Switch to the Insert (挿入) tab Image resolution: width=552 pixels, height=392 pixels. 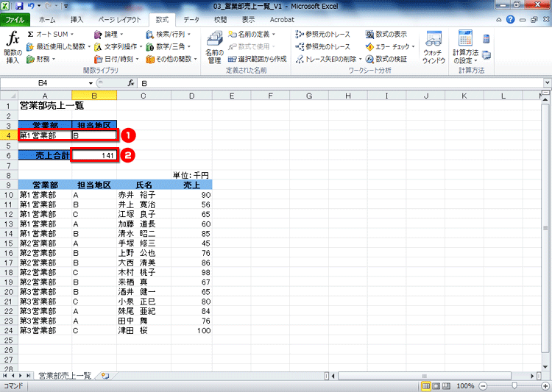[x=77, y=19]
